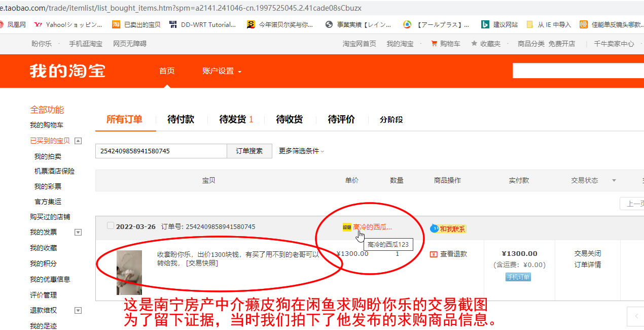
Task: Open 手机逛淘宝 in the top bar
Action: (86, 44)
